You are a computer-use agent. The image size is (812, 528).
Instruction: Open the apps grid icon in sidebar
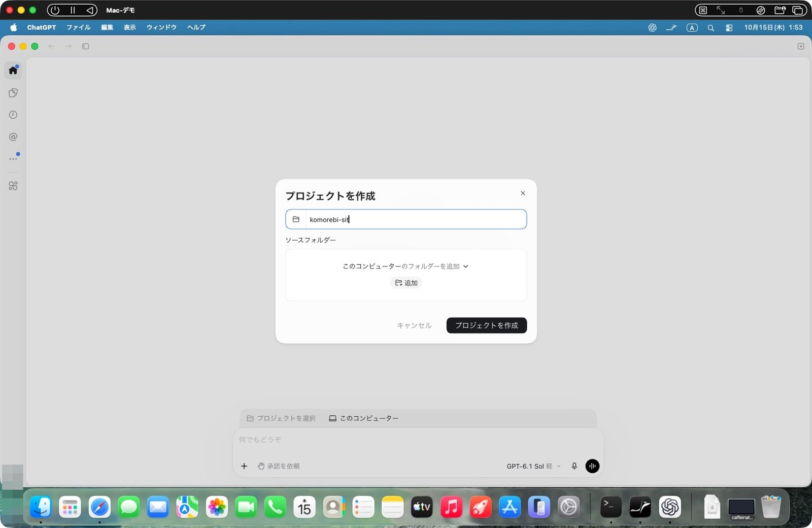click(x=13, y=186)
